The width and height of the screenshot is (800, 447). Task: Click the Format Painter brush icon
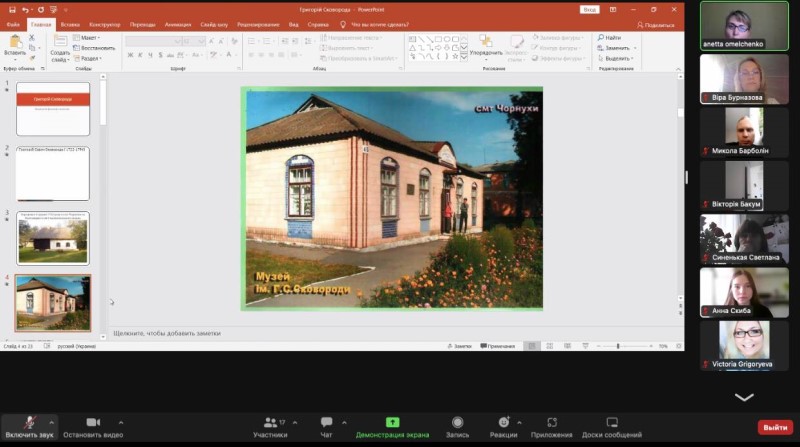pyautogui.click(x=32, y=58)
